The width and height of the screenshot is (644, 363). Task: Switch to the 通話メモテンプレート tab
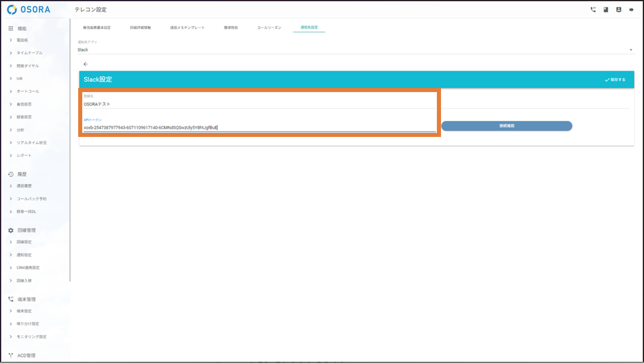(x=187, y=28)
